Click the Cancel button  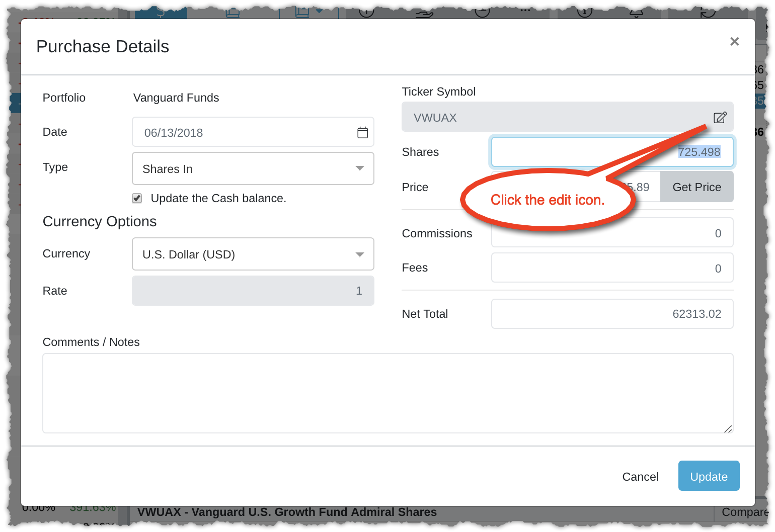pos(640,477)
